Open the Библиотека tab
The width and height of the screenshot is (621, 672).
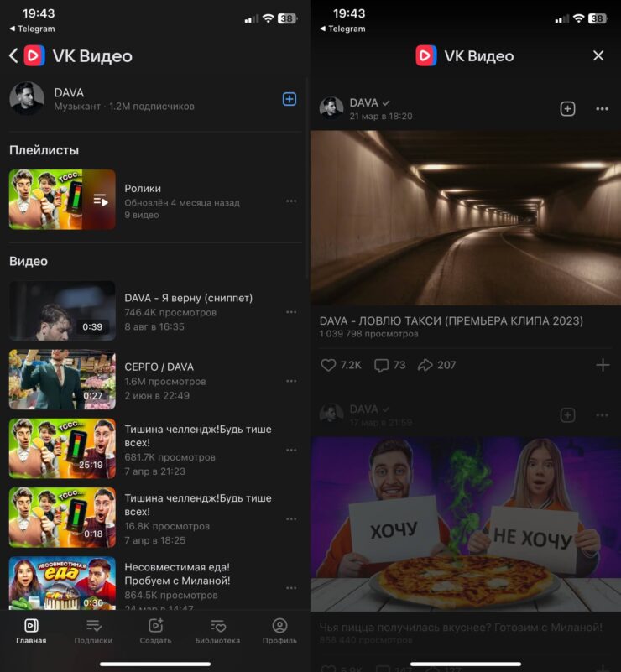(x=217, y=631)
